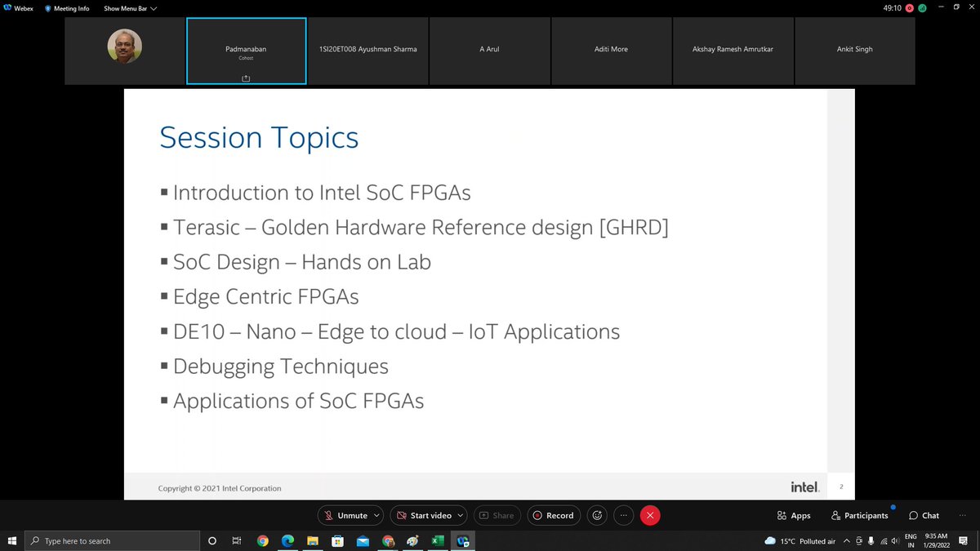Start recording with the Record button
The height and width of the screenshot is (551, 980).
point(554,515)
